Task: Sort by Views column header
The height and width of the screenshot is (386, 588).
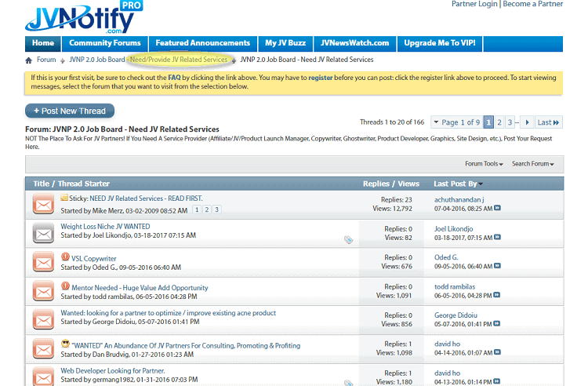Action: [408, 184]
